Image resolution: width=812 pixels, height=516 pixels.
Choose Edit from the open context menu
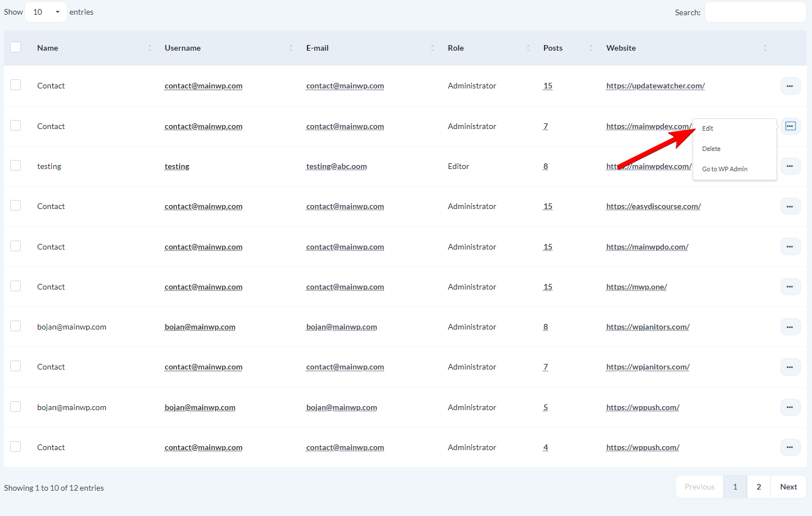click(707, 128)
